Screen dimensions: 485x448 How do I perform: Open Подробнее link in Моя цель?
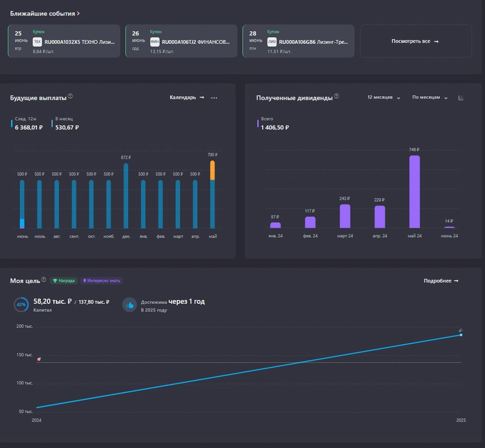(441, 280)
